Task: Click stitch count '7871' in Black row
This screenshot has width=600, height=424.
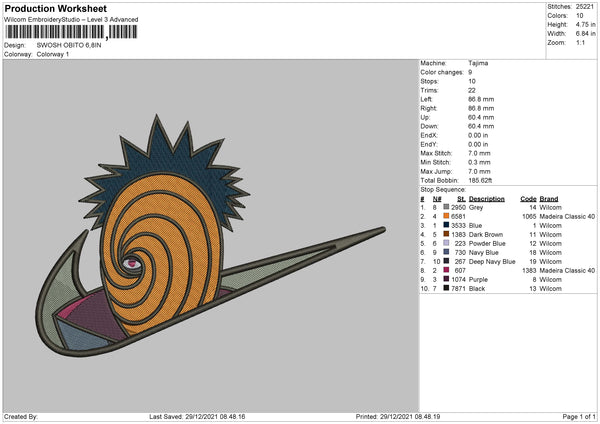Action: pyautogui.click(x=458, y=289)
